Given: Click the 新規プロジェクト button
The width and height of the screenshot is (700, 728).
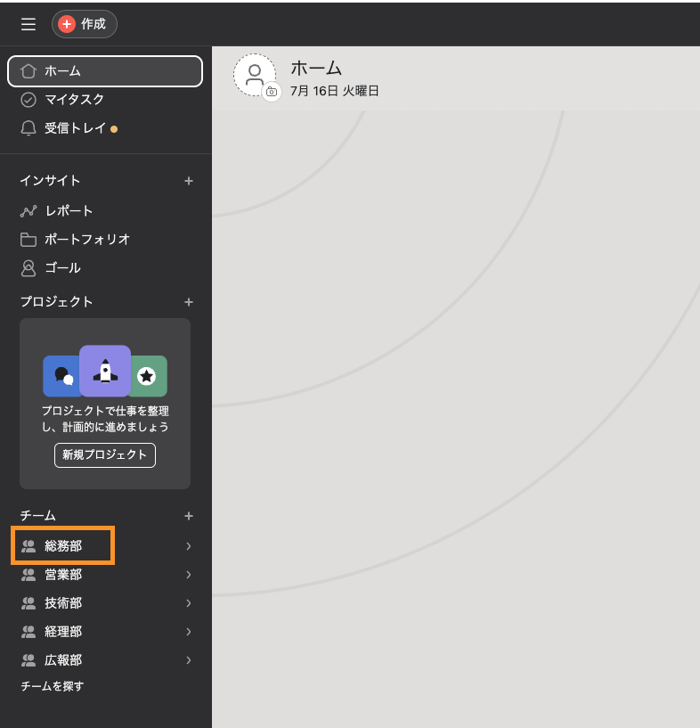Looking at the screenshot, I should click(x=105, y=454).
